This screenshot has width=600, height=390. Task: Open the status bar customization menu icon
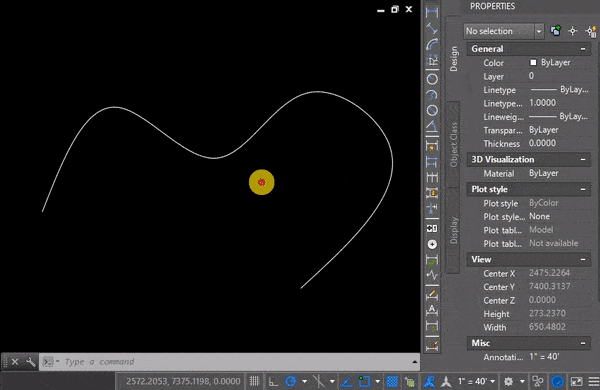(594, 381)
